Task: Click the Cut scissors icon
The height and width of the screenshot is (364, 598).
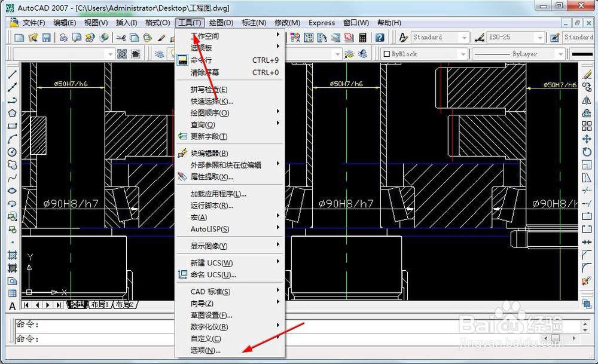Action: click(x=121, y=37)
